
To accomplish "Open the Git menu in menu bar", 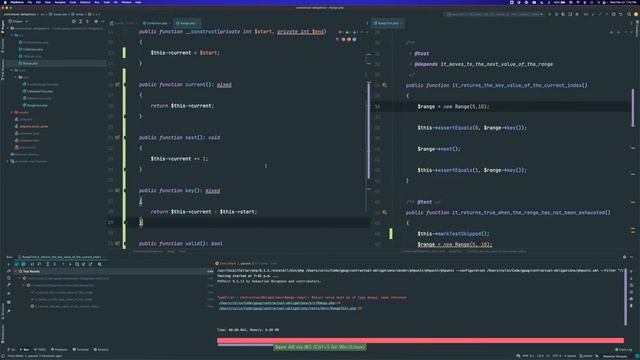I will tap(116, 2).
